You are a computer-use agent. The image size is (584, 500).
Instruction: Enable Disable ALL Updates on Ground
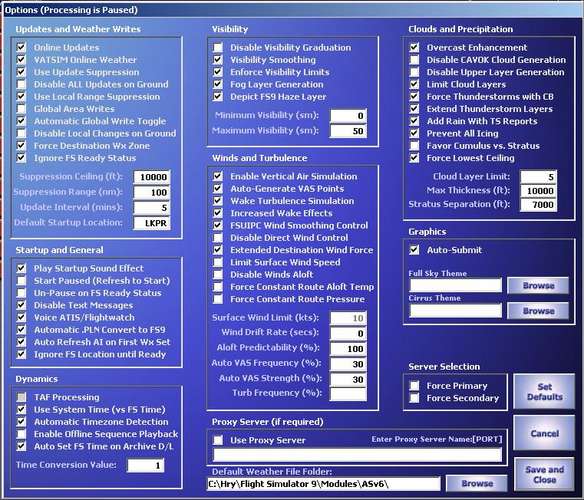click(x=21, y=84)
